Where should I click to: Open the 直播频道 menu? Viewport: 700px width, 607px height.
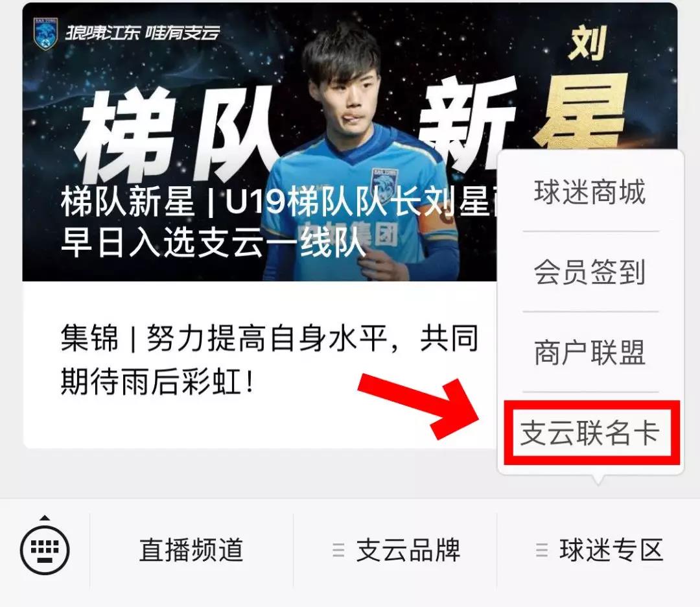(x=191, y=550)
